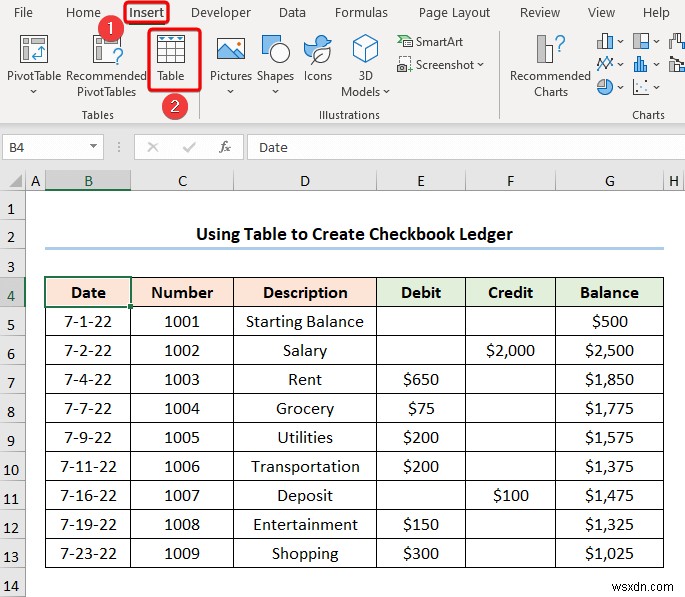
Task: Switch to the Insert tab
Action: [x=146, y=13]
